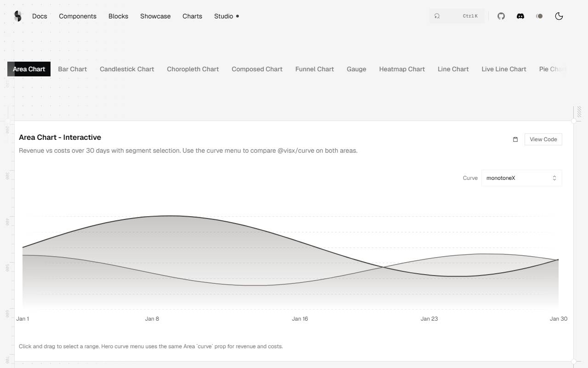Select the Heatmap Chart tab
Image resolution: width=588 pixels, height=368 pixels.
(x=402, y=69)
